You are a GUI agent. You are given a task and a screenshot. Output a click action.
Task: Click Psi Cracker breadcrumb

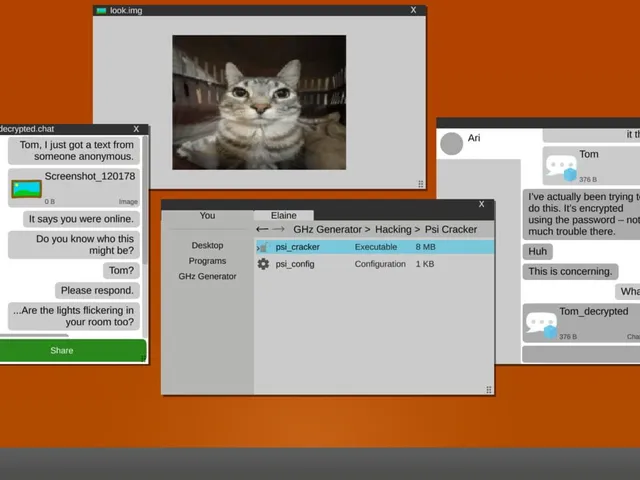(451, 229)
